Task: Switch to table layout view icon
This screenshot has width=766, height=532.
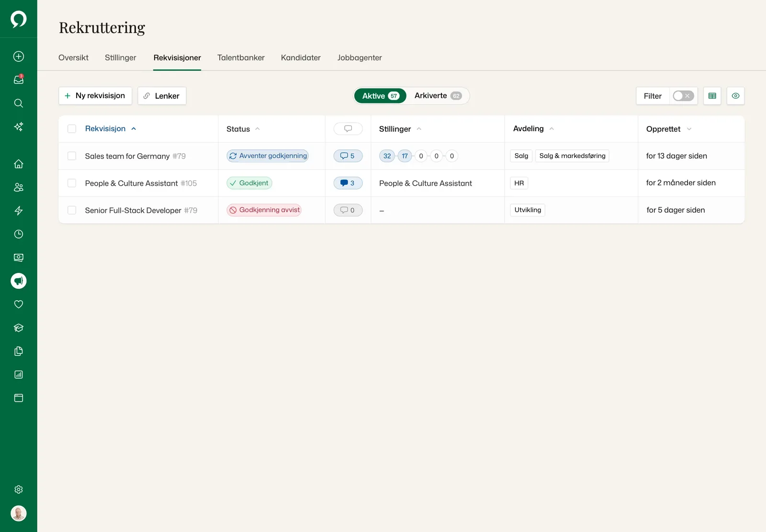Action: [x=712, y=96]
